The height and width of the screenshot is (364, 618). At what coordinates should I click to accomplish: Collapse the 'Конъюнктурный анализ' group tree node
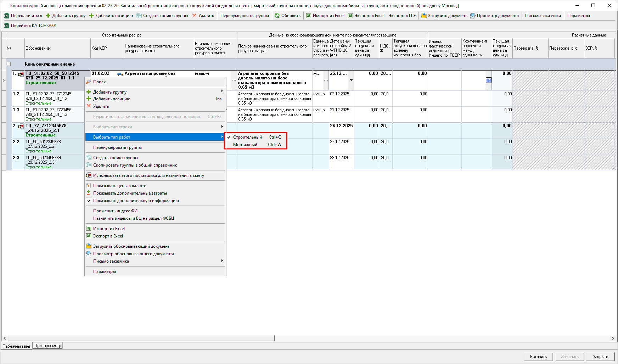coord(9,64)
